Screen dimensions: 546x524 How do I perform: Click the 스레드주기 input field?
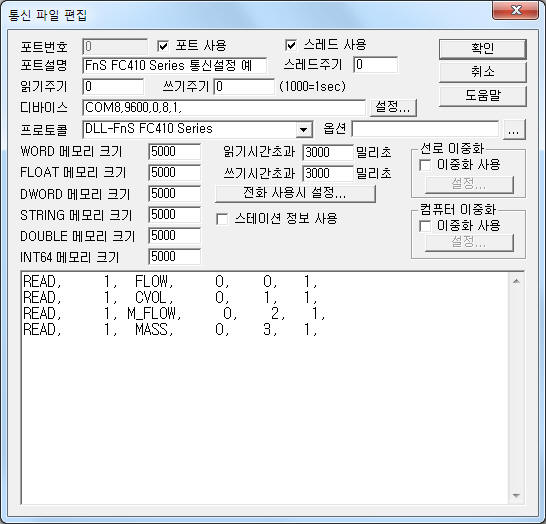[x=376, y=65]
